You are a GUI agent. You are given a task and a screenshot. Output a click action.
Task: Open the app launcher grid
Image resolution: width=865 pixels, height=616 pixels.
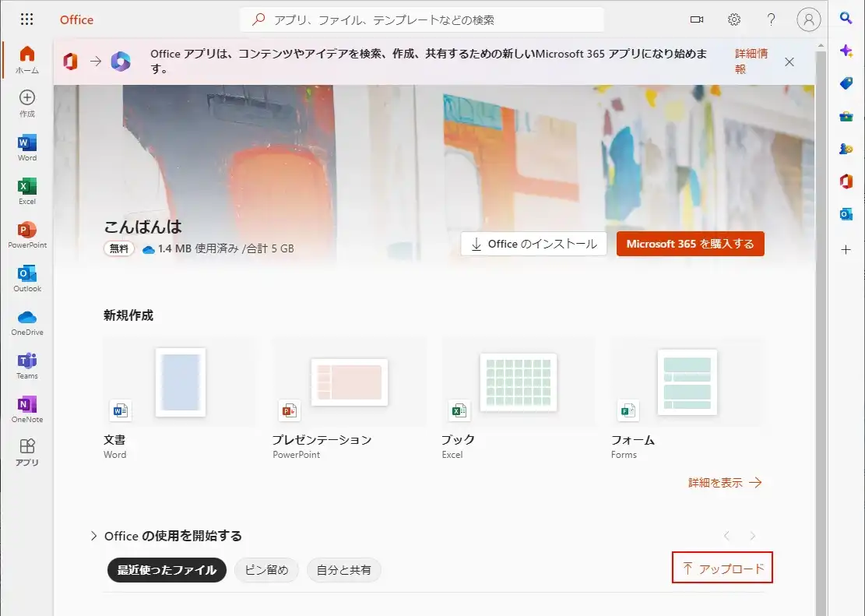tap(26, 19)
